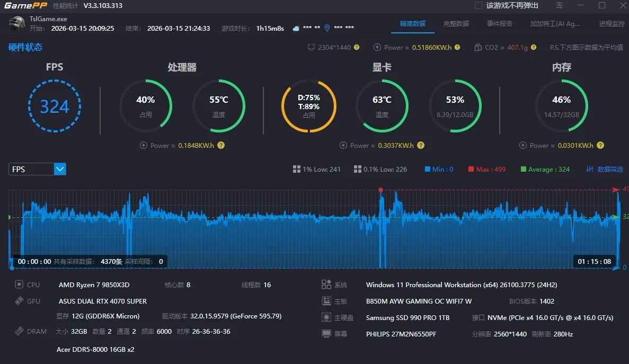Click power icon beside memory 0.0301KW.h
This screenshot has height=364, width=629.
522,145
